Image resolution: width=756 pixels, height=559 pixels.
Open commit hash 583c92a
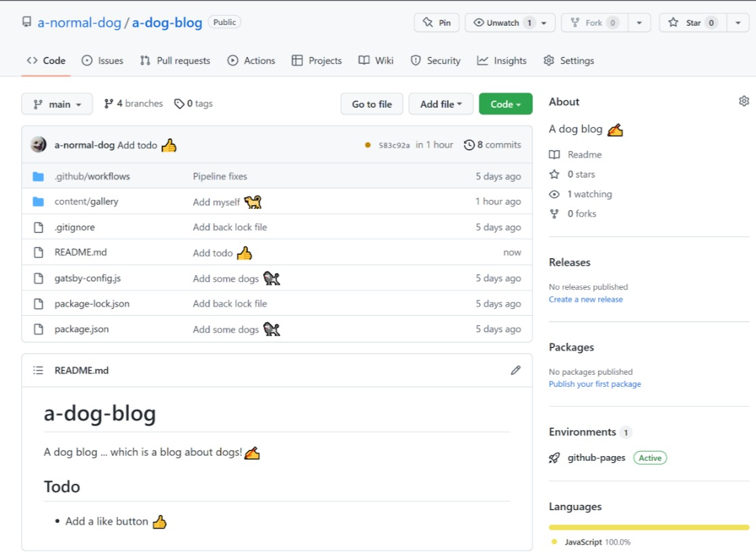[394, 145]
